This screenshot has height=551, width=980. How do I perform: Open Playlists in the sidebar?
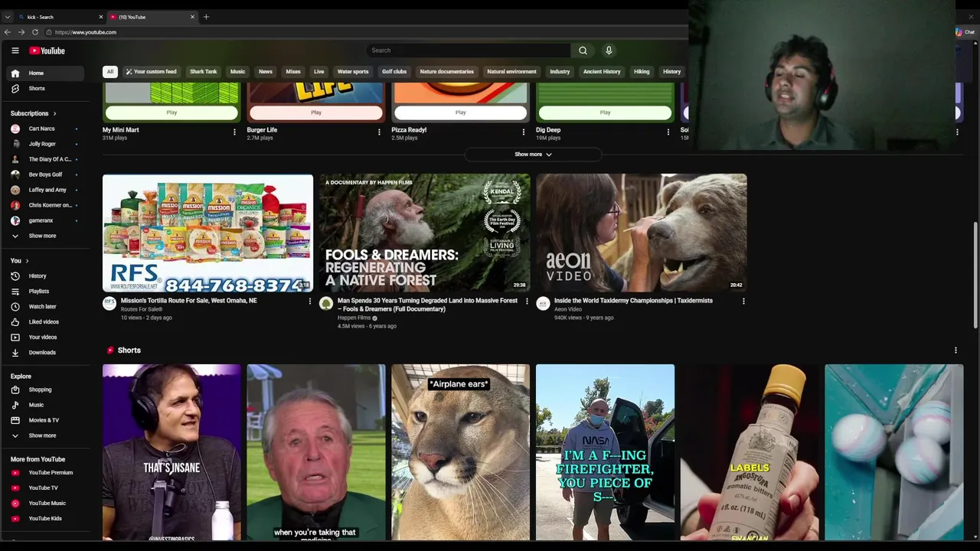[x=45, y=292]
